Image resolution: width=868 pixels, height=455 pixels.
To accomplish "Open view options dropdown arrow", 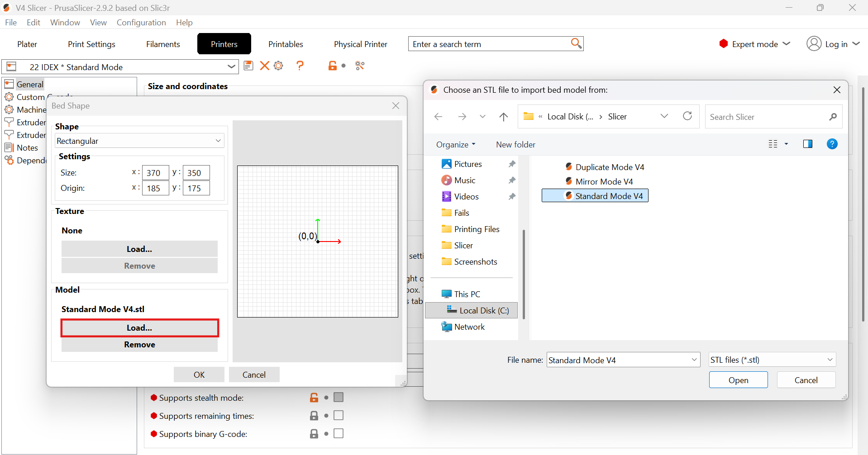I will 787,144.
